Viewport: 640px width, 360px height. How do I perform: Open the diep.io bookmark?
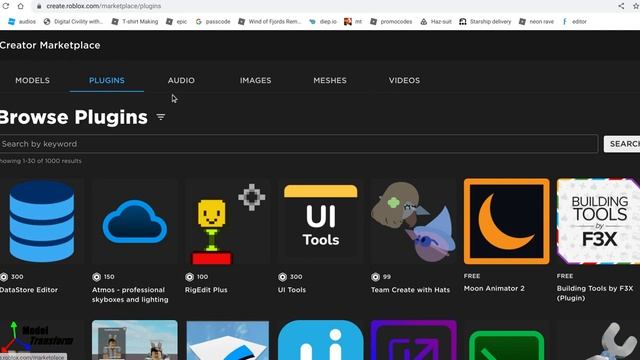tap(323, 22)
